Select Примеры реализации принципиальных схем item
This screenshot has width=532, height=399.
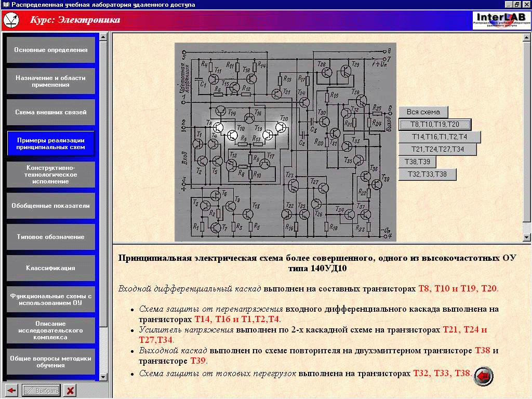pos(50,143)
